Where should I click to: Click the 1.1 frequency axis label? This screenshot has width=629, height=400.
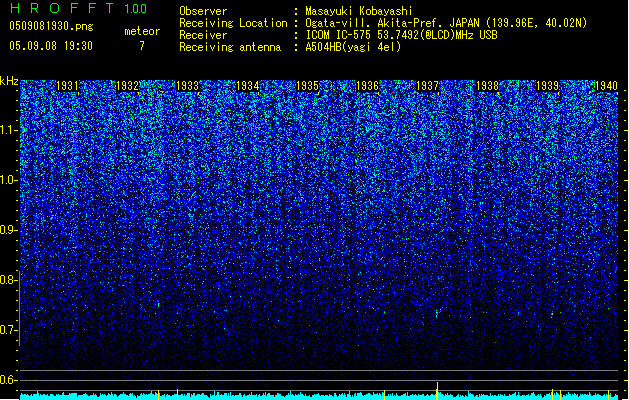[9, 130]
